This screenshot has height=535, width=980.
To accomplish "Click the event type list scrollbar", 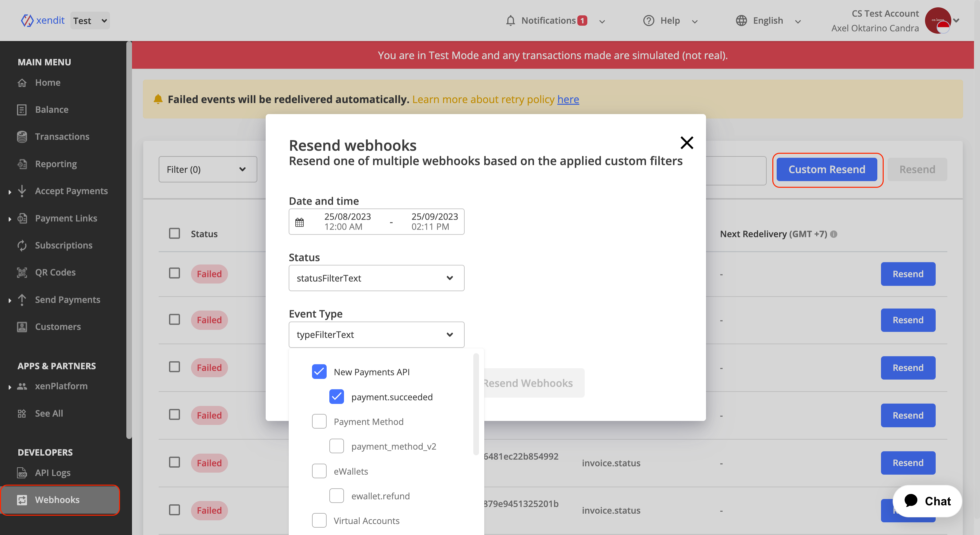I will point(476,404).
